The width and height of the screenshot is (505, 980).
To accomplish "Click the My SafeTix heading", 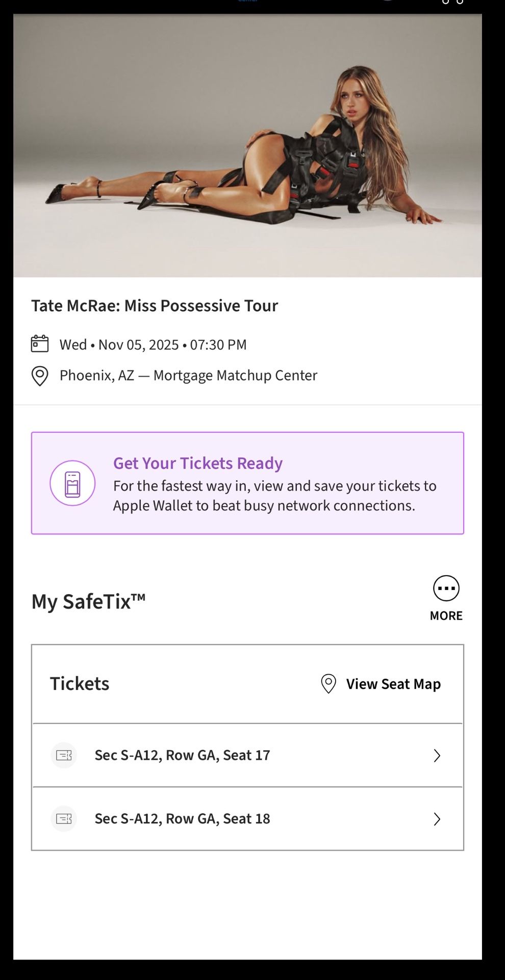I will [88, 601].
